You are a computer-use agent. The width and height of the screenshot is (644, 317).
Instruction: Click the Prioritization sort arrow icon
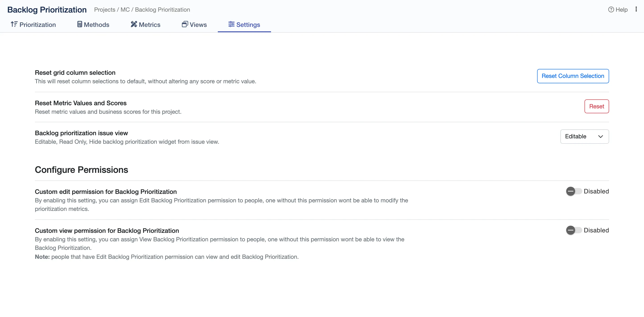coord(14,24)
